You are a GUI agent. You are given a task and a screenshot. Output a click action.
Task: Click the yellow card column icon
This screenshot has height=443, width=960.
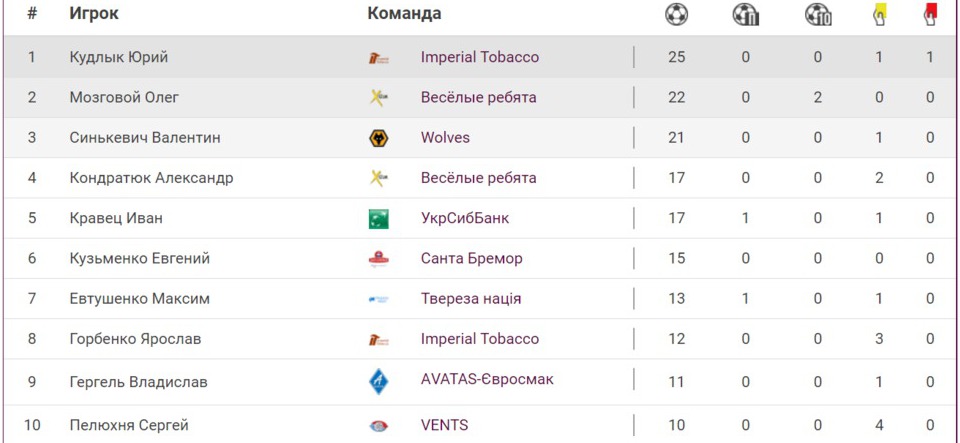(879, 13)
